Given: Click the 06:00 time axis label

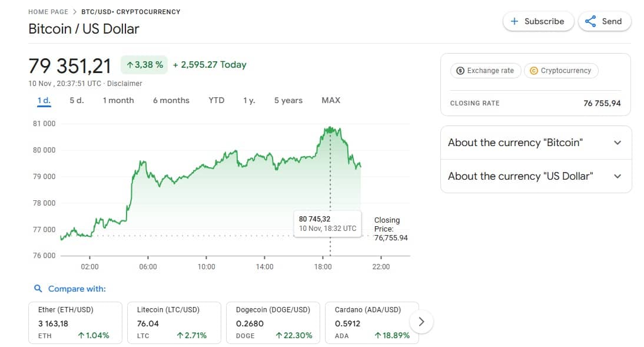Looking at the screenshot, I should click(148, 267).
